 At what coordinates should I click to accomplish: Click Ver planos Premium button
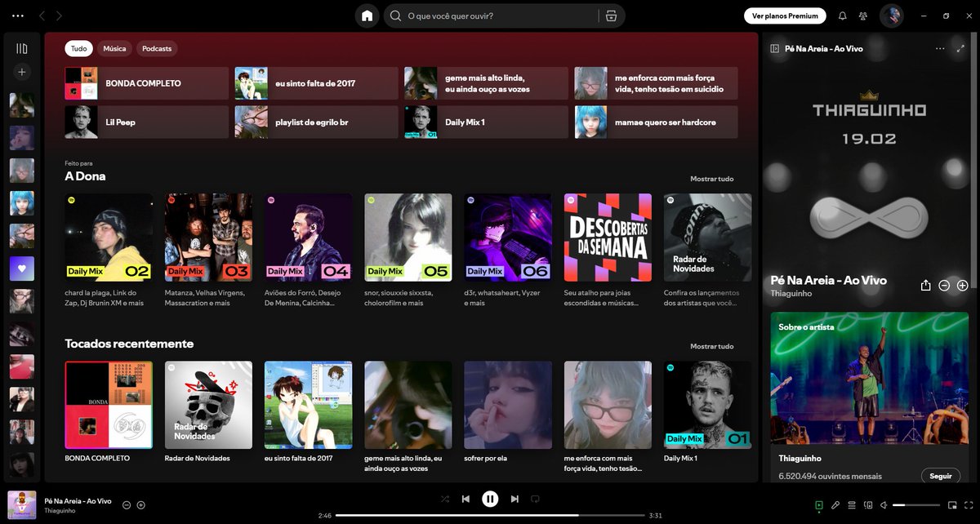(x=785, y=16)
